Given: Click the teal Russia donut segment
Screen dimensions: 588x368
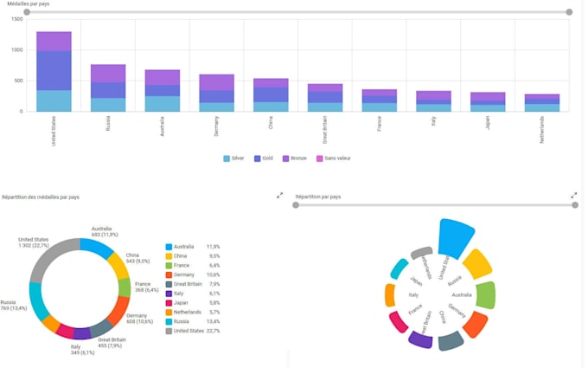Looking at the screenshot, I should 36,300.
